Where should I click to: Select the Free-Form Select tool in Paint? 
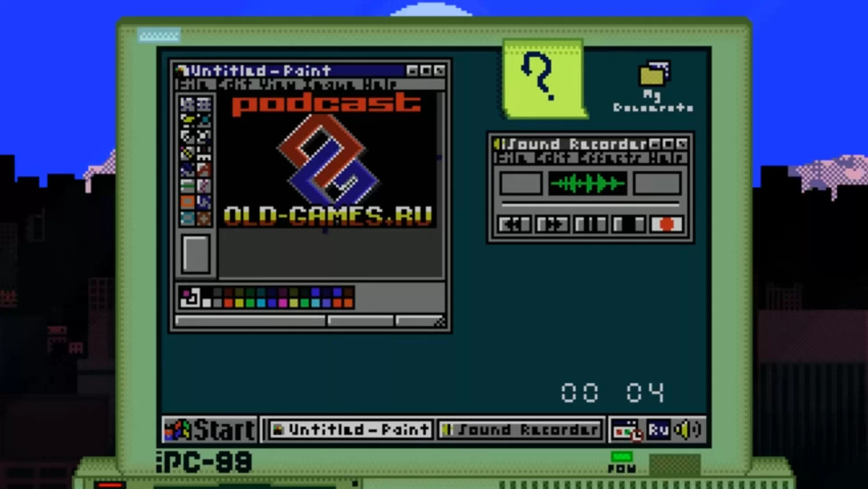[x=187, y=105]
